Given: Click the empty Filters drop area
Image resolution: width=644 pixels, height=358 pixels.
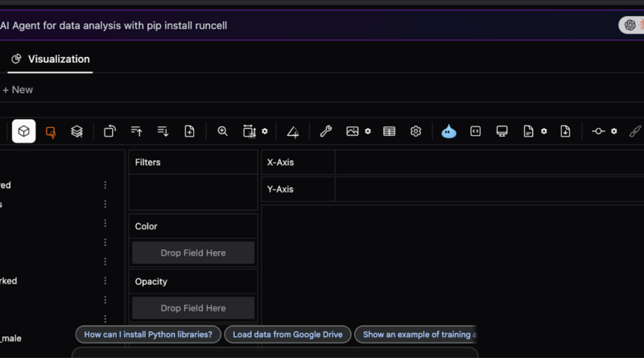Looking at the screenshot, I should (193, 192).
